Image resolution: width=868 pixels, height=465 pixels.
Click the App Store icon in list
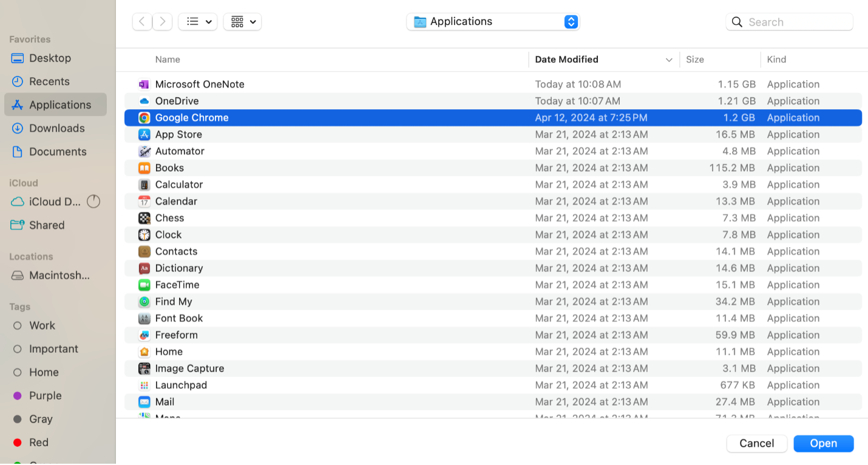144,135
